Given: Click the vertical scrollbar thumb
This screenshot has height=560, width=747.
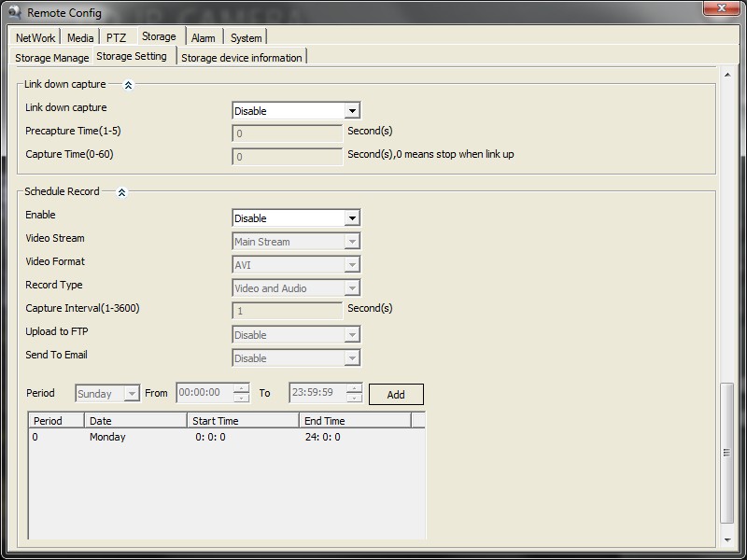Looking at the screenshot, I should (726, 453).
